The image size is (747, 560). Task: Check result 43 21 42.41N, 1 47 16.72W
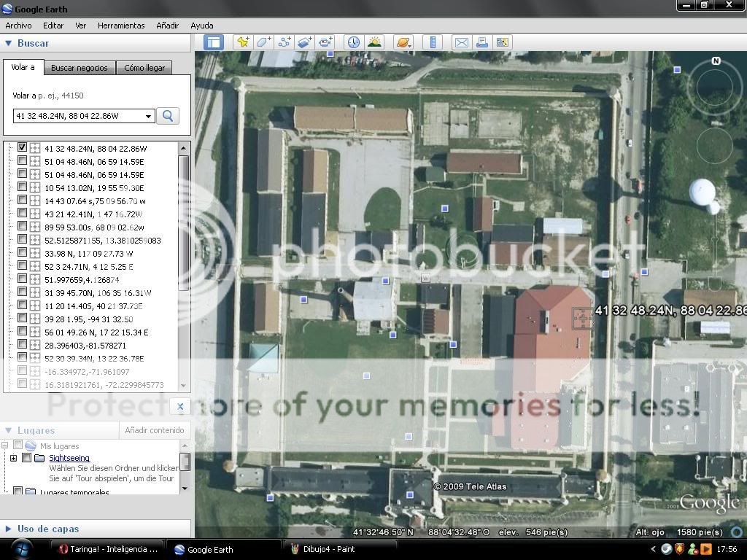pyautogui.click(x=22, y=213)
